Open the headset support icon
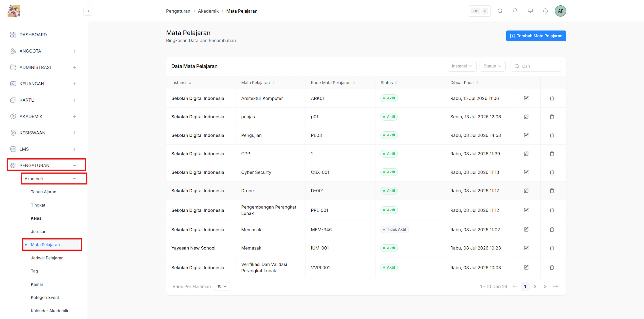The width and height of the screenshot is (644, 319). 545,11
